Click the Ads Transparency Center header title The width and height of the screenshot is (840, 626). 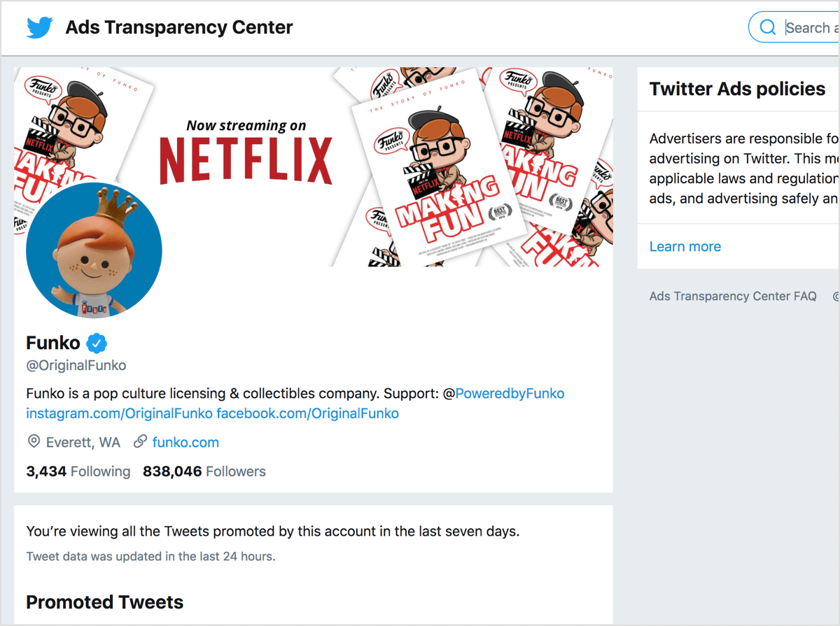point(178,27)
